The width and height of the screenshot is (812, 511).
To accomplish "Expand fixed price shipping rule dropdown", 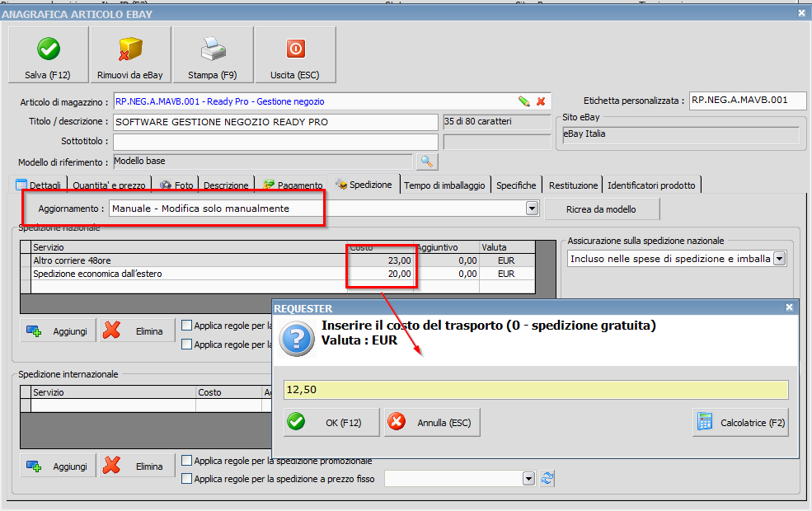I will point(528,478).
